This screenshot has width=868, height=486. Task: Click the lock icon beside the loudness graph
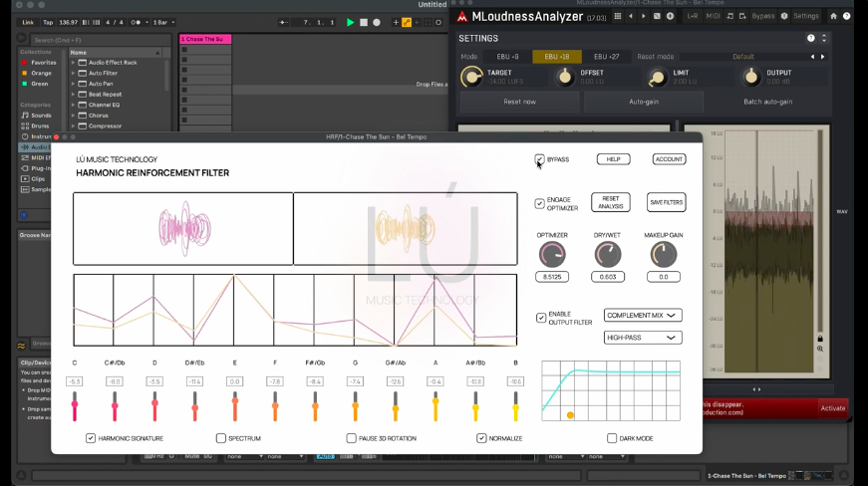tap(820, 339)
